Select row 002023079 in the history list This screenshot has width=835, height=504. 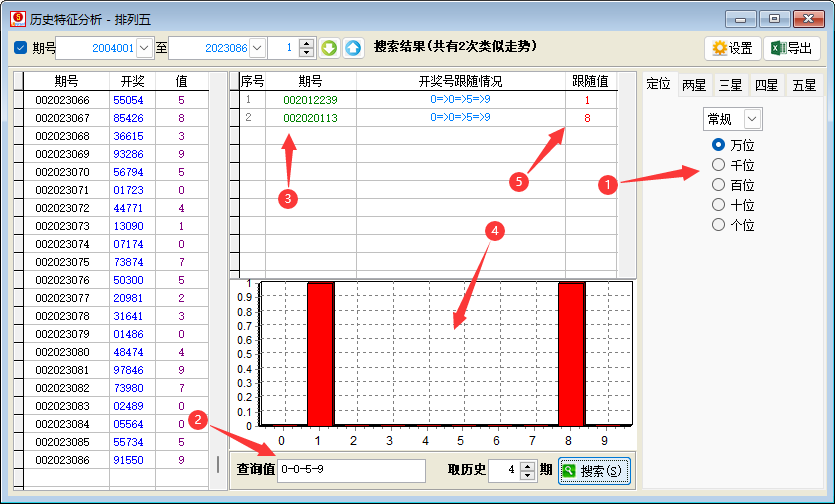116,334
